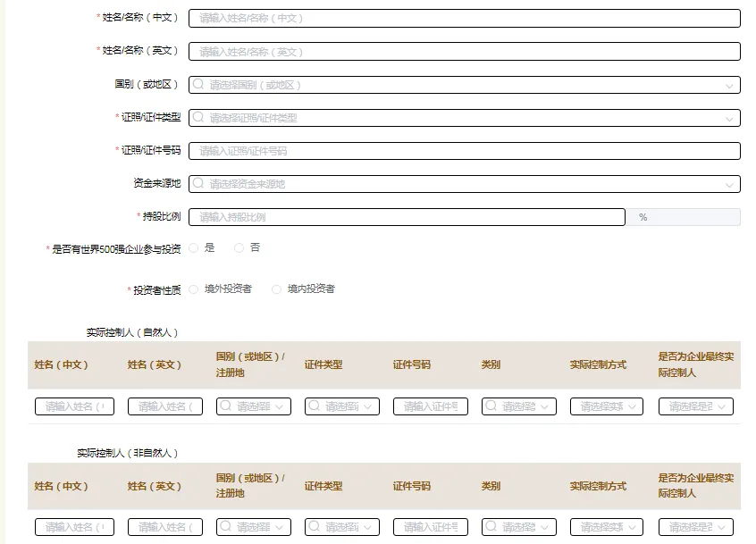Click search icon of 类别 in 自然人 row
756x544 pixels.
point(491,406)
